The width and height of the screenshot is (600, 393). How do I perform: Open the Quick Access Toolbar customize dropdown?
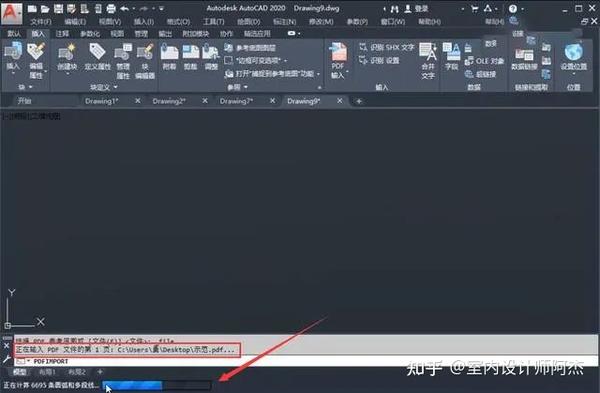(x=161, y=8)
